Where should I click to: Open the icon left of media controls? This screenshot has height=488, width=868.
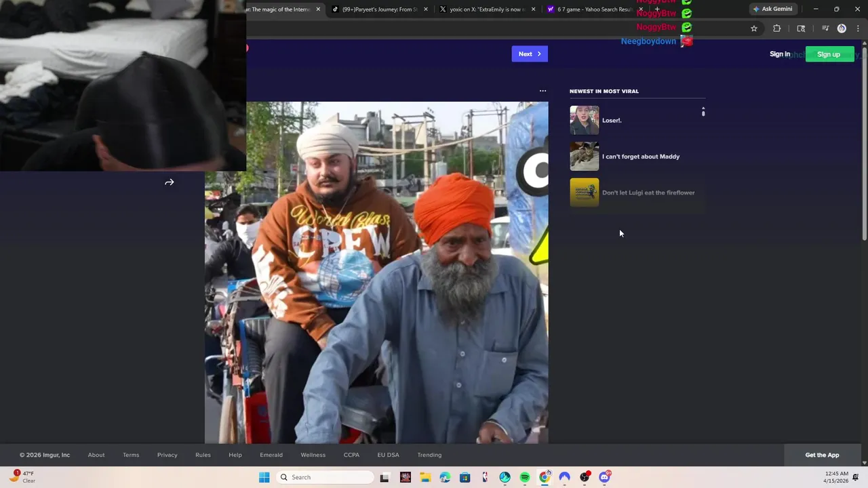pos(801,28)
